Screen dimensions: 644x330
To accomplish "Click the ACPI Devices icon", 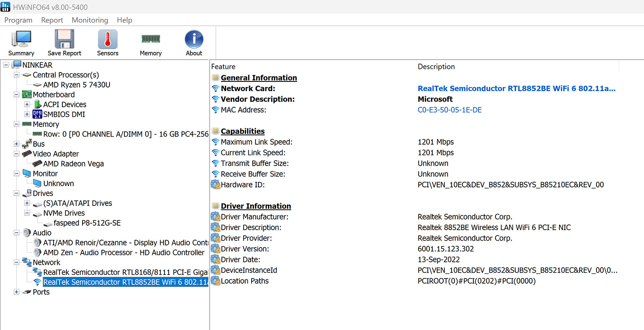I will pyautogui.click(x=37, y=104).
